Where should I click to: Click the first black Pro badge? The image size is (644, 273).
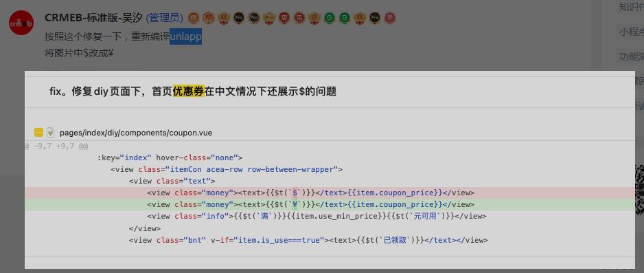tap(239, 18)
